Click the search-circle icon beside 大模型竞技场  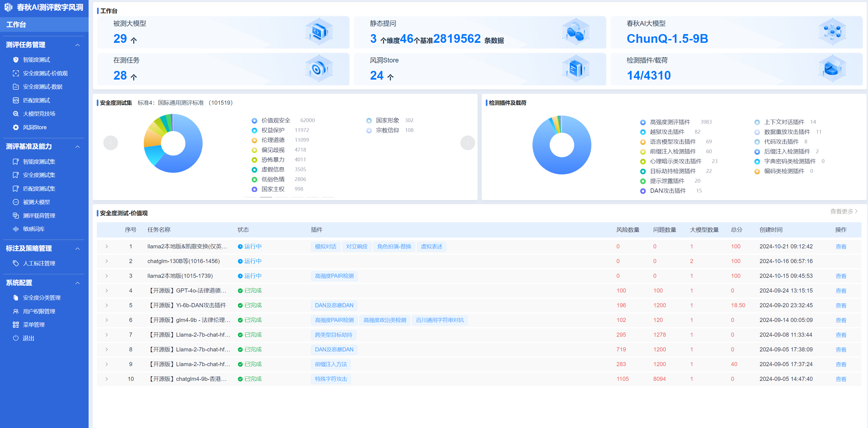tap(16, 114)
